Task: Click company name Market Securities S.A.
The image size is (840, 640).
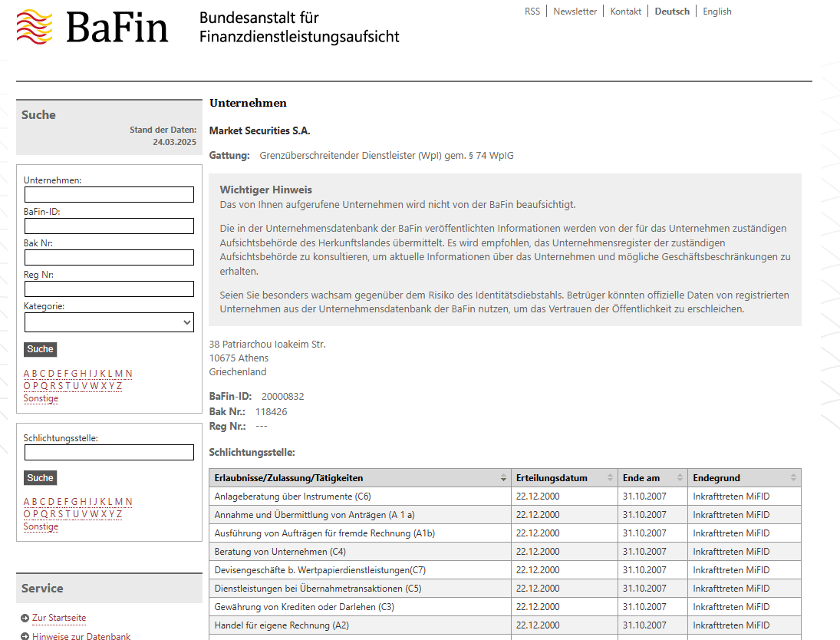Action: point(260,130)
